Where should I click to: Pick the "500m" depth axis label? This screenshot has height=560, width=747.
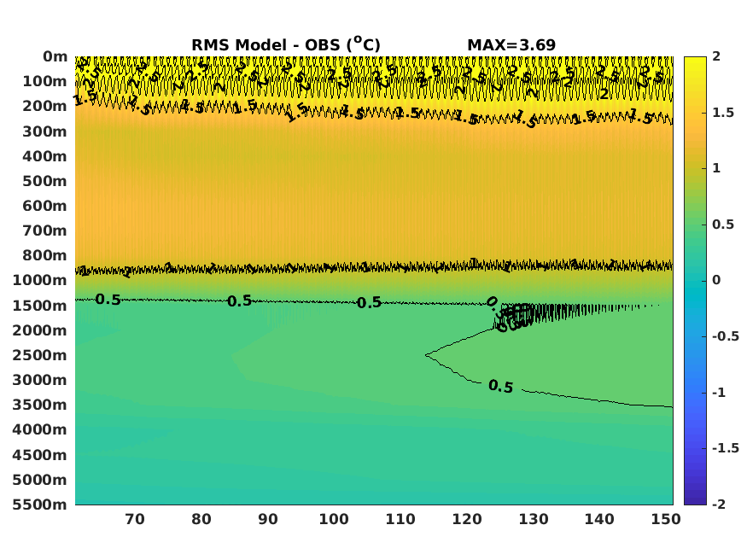pyautogui.click(x=44, y=181)
